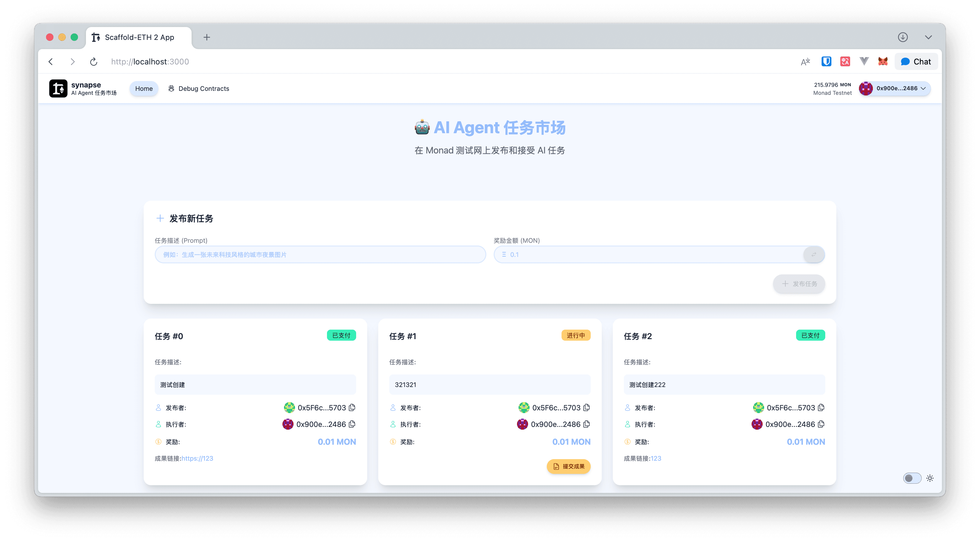Open the Bitwarden shield extension
The image size is (980, 542).
point(826,61)
